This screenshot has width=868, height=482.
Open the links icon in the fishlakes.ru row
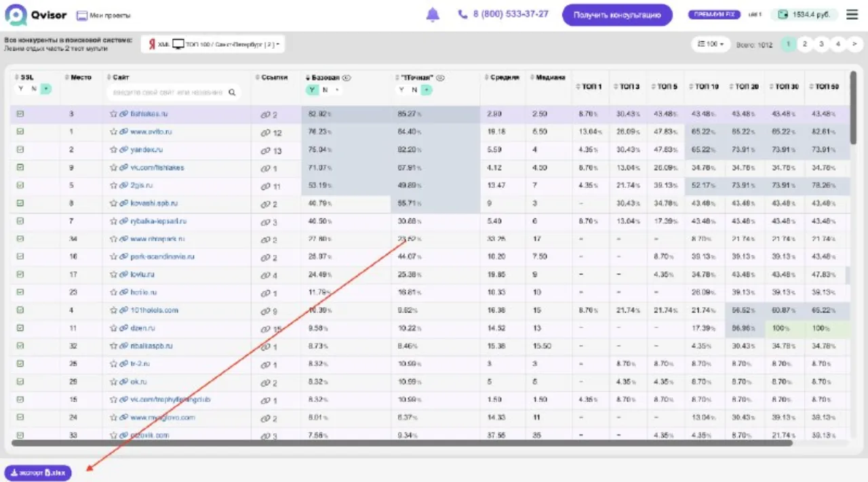click(x=265, y=115)
